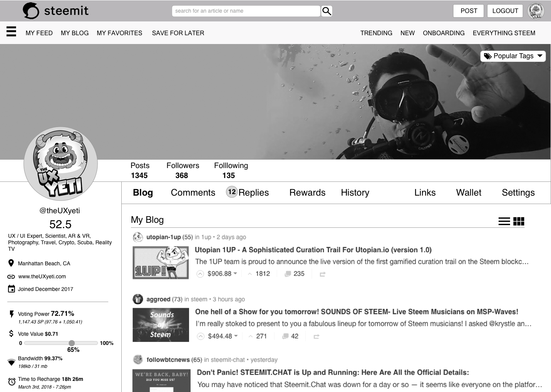Click the large UX Yeti profile picture
The image size is (551, 392).
point(60,164)
